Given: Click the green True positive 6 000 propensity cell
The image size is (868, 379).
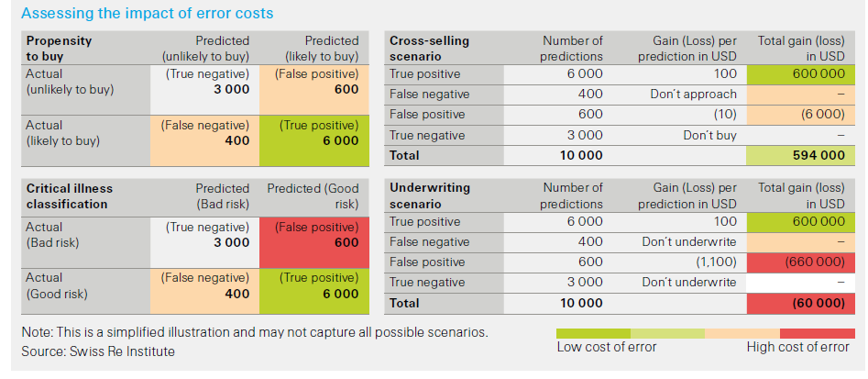Looking at the screenshot, I should click(314, 140).
